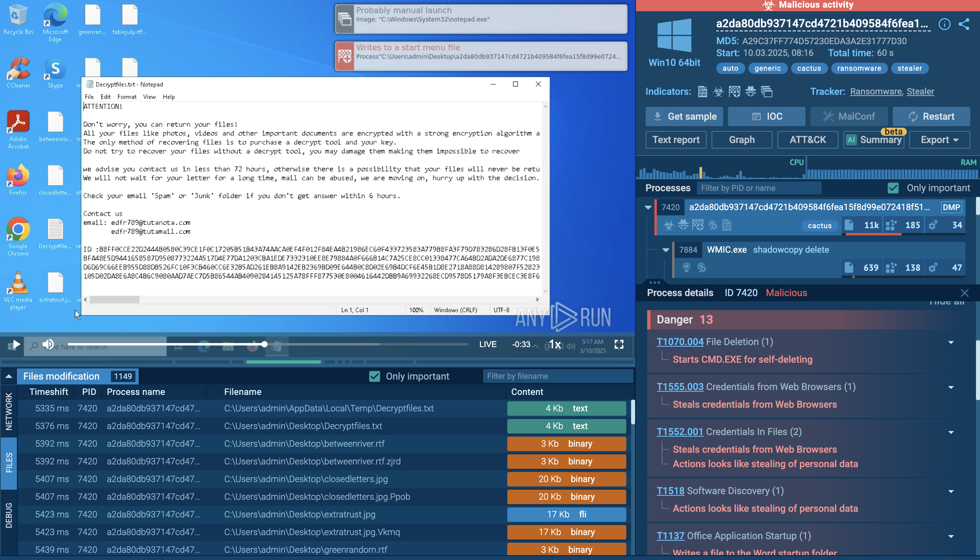Mute the playback volume speaker icon
This screenshot has height=560, width=980.
tap(48, 344)
